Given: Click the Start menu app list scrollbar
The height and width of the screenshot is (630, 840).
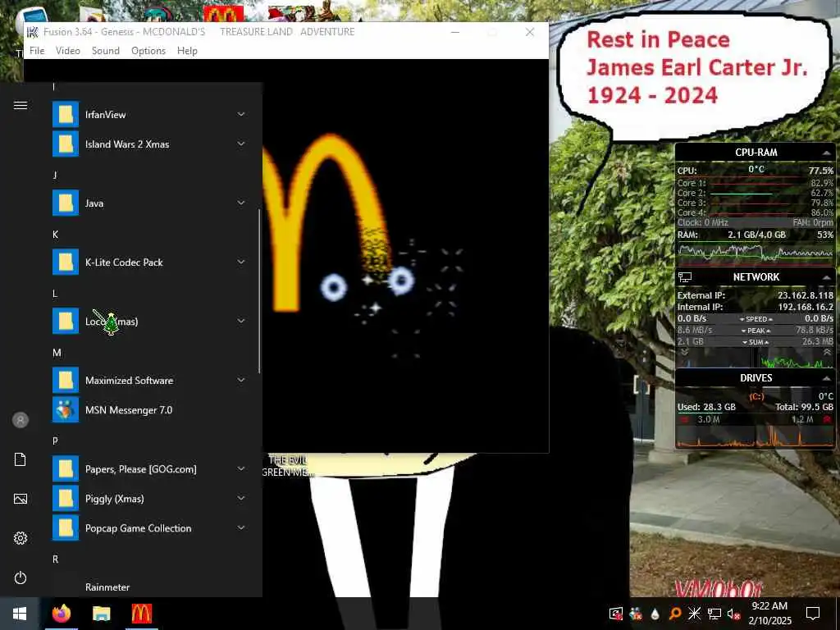Looking at the screenshot, I should tap(259, 291).
